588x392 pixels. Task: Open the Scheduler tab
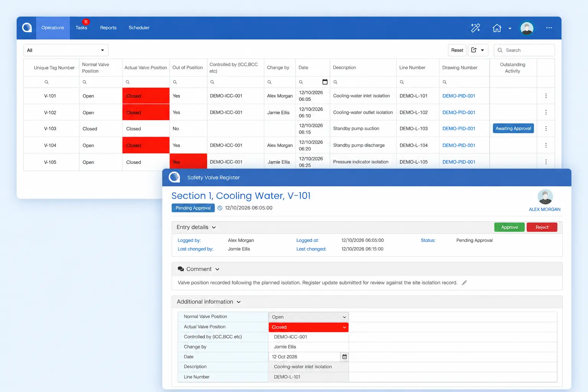tap(139, 28)
